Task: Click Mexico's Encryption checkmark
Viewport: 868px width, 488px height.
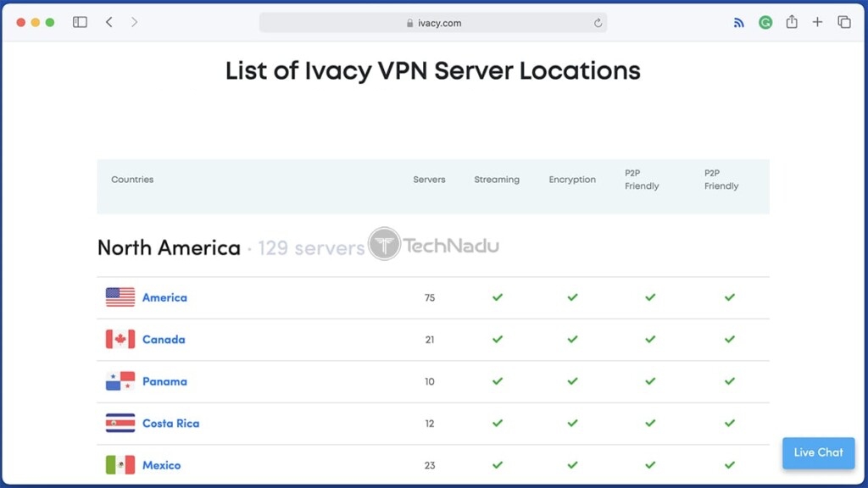Action: (572, 465)
